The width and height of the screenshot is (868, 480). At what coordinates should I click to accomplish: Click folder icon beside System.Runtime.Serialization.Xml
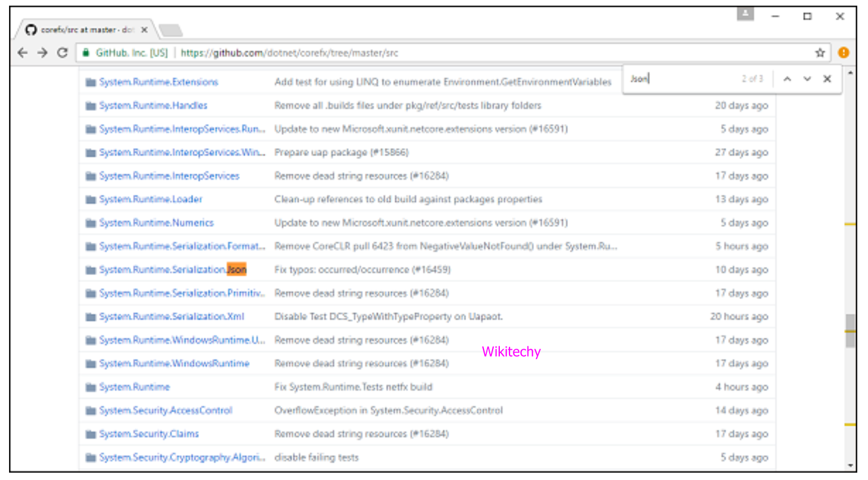tap(90, 317)
